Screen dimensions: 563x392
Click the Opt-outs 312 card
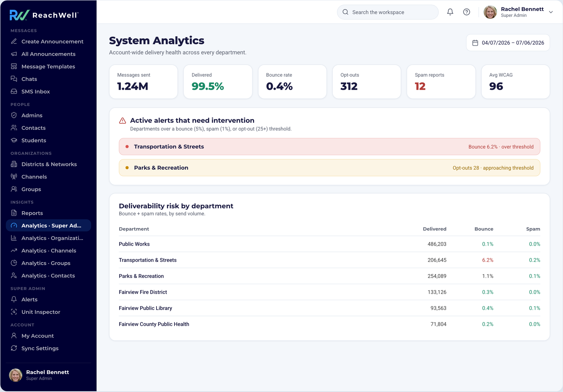tap(367, 82)
